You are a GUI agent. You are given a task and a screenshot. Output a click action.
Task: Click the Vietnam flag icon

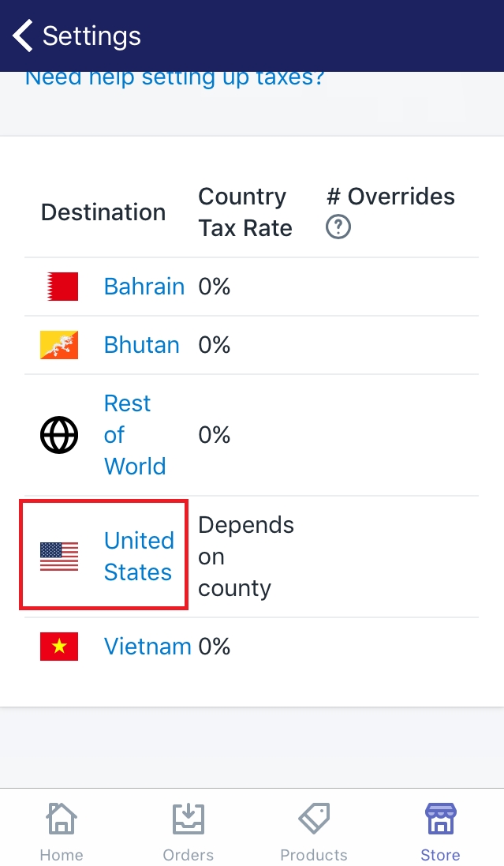[x=59, y=647]
